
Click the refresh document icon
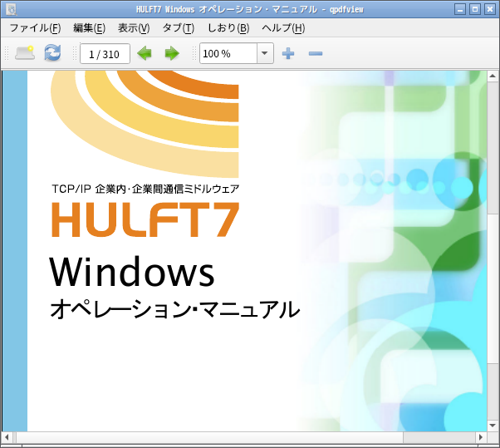click(52, 53)
